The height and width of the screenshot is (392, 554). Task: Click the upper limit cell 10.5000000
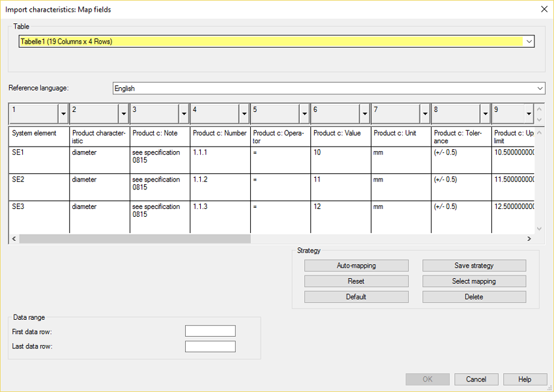(514, 160)
